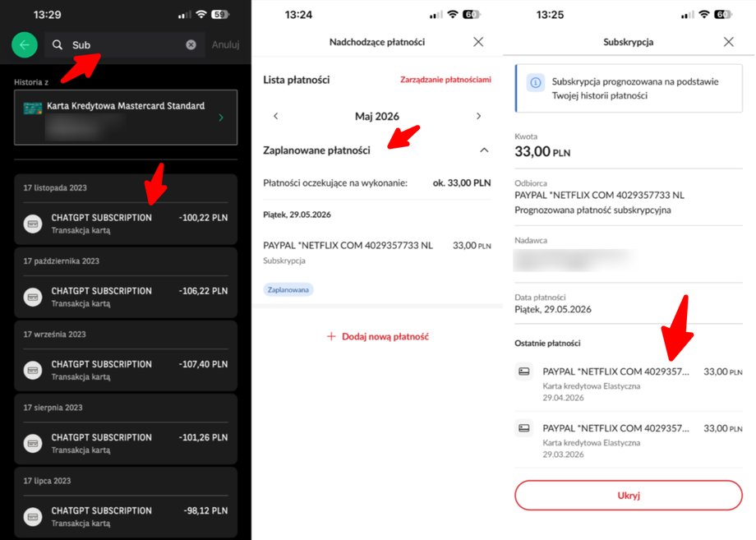Tap the info icon in subscription forecast banner
Viewport: 756px width, 540px height.
tap(535, 82)
